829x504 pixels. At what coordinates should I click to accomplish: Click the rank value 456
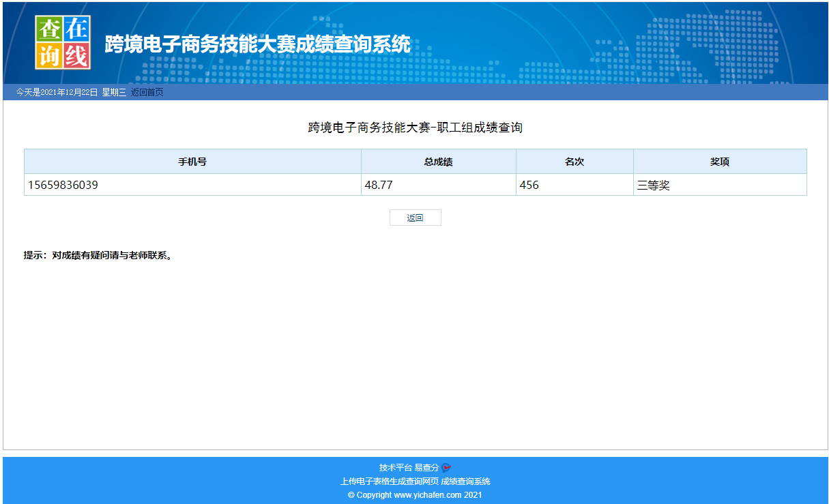529,185
